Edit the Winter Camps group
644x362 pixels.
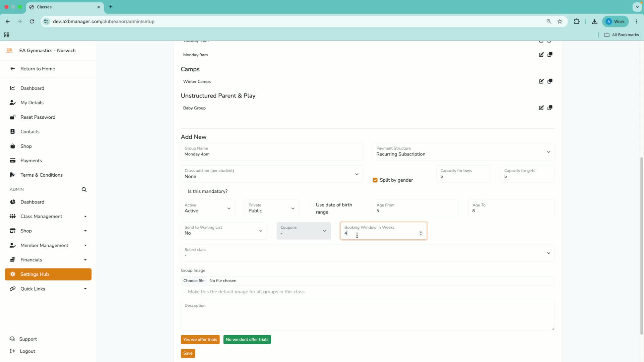point(541,81)
